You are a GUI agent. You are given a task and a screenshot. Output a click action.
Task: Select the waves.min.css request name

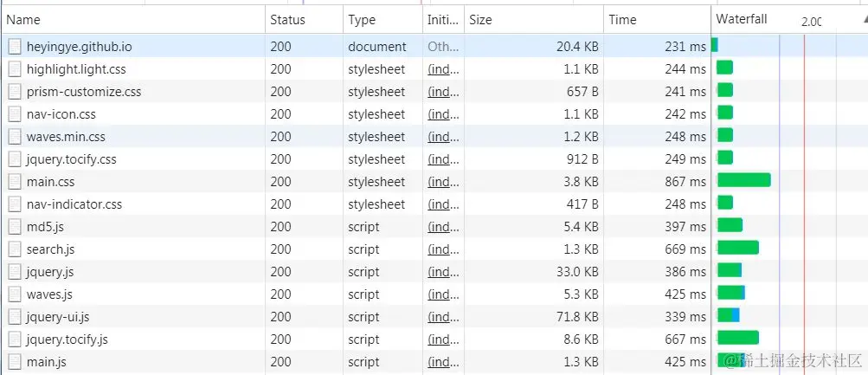pyautogui.click(x=66, y=137)
